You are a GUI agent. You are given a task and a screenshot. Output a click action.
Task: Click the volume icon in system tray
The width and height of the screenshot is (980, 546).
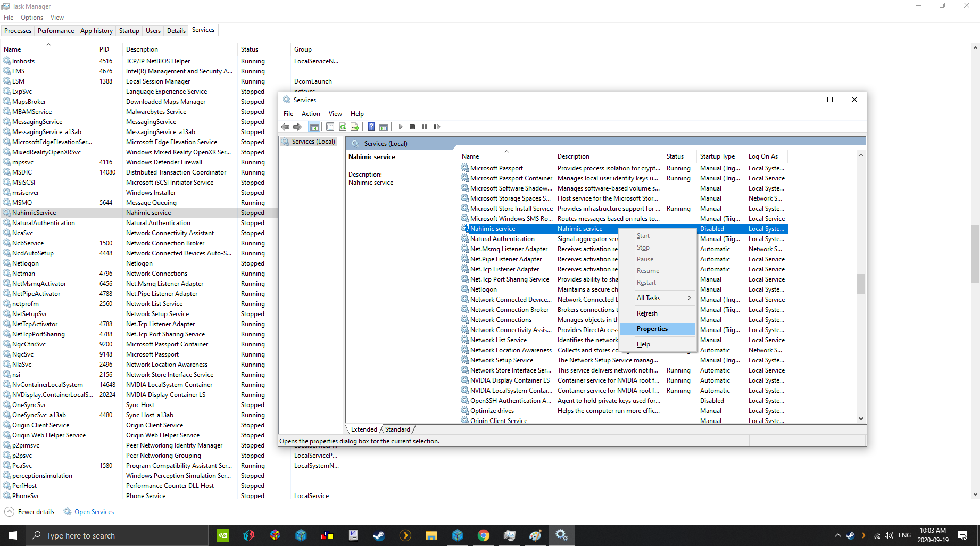[888, 535]
